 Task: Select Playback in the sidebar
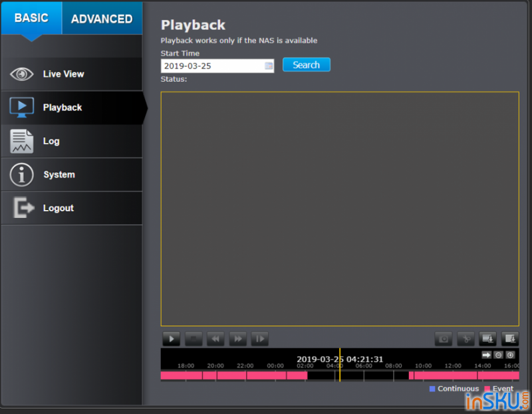(72, 108)
